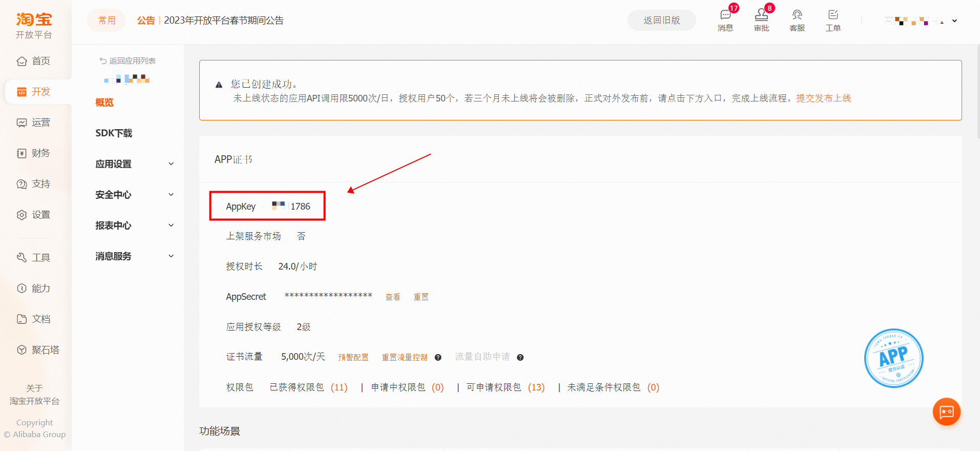Click the 5,000次/天 traffic value

pyautogui.click(x=303, y=357)
